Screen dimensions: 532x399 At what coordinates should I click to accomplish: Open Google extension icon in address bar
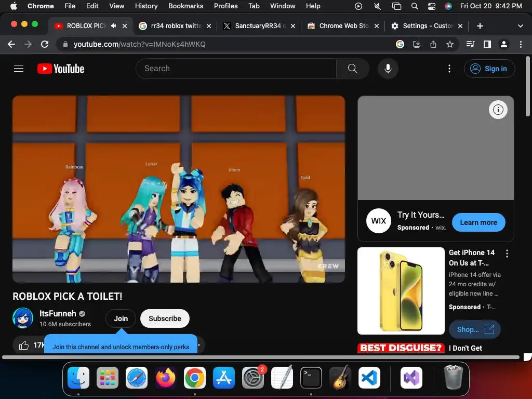click(400, 44)
